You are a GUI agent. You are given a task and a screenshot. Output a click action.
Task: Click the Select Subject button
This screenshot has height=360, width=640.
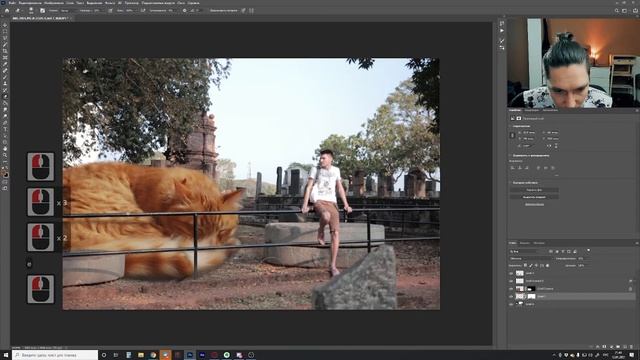(534, 197)
